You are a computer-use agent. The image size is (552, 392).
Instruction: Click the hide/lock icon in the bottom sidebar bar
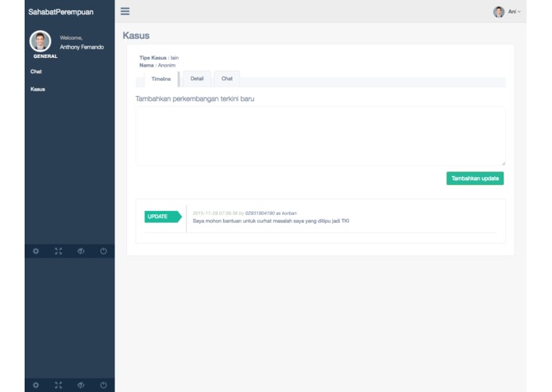81,385
